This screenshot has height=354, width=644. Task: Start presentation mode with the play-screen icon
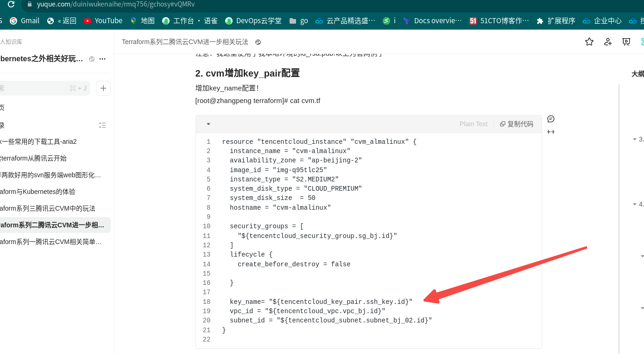tap(626, 42)
